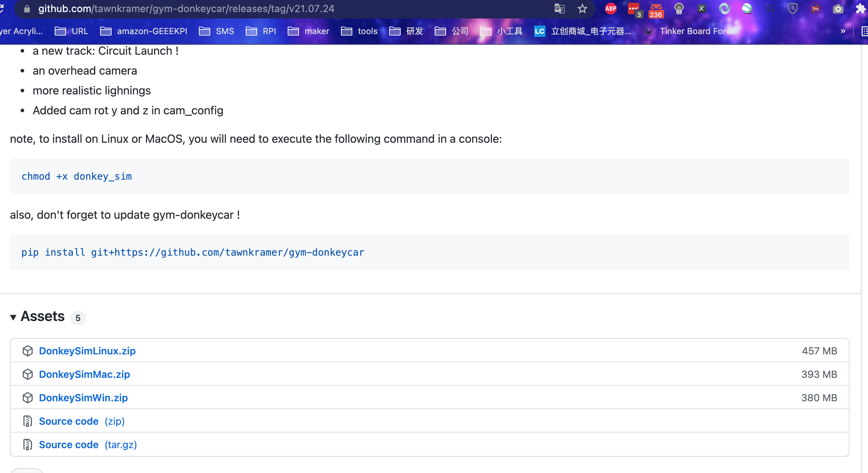The width and height of the screenshot is (868, 473).
Task: Click the 'chmod +x donkey_sim' command text
Action: 77,176
